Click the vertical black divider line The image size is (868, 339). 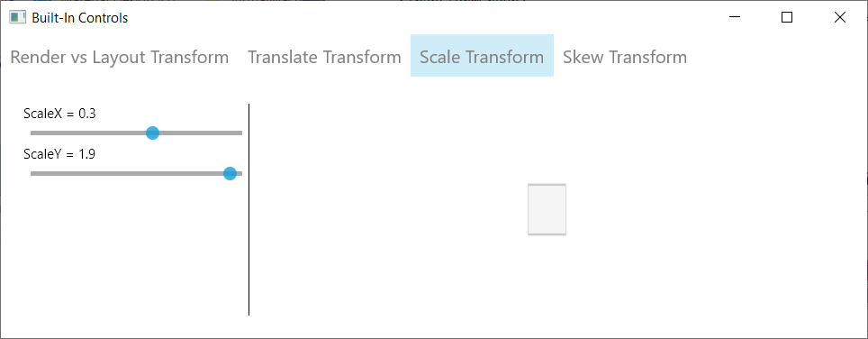pyautogui.click(x=249, y=209)
